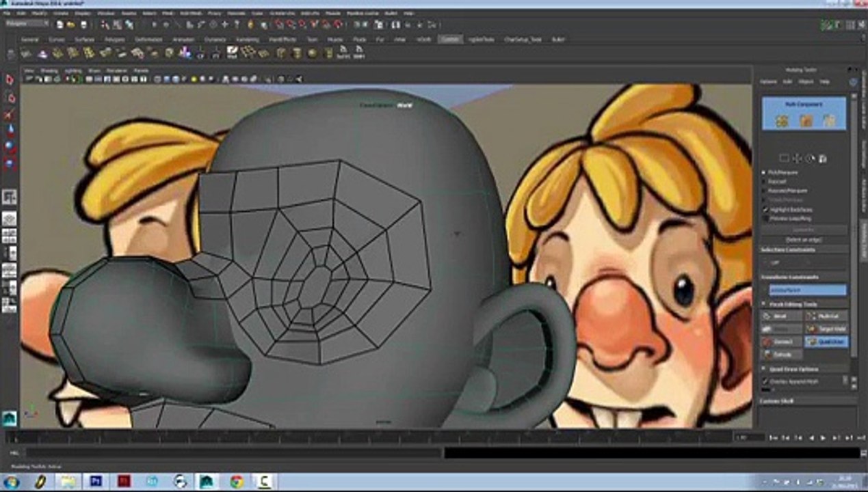Screen dimensions: 868x492
Task: Click the Target Weld tool button
Action: click(827, 329)
